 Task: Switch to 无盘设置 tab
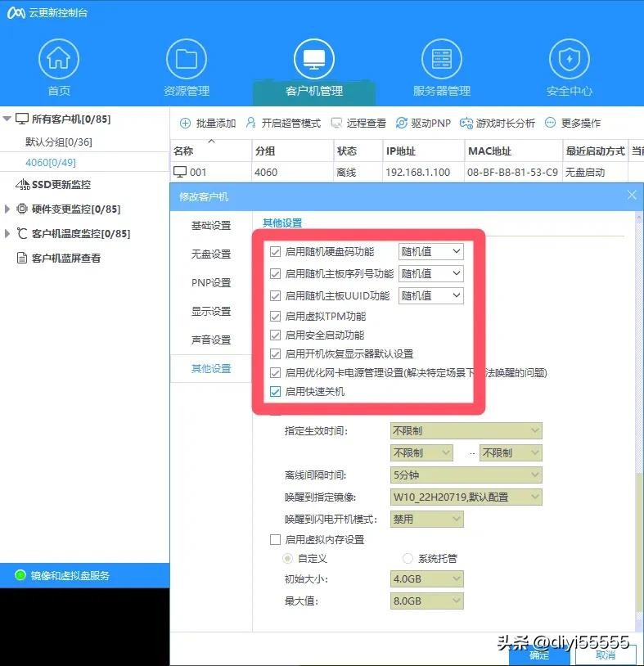pos(211,254)
